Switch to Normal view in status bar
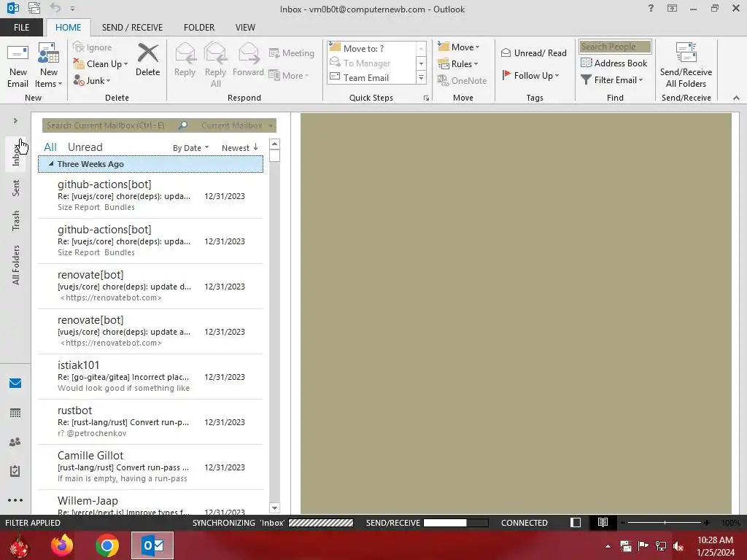This screenshot has height=560, width=747. (576, 522)
